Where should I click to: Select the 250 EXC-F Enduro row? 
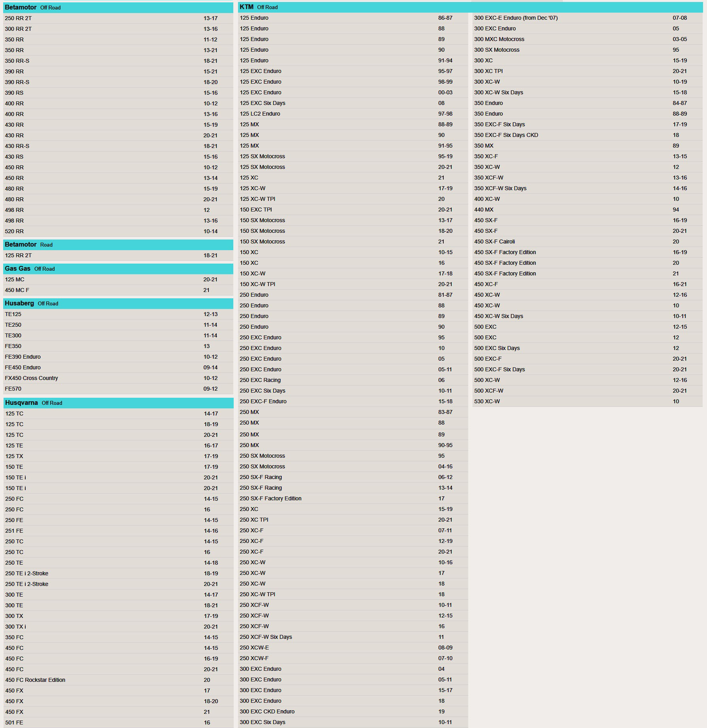point(353,401)
